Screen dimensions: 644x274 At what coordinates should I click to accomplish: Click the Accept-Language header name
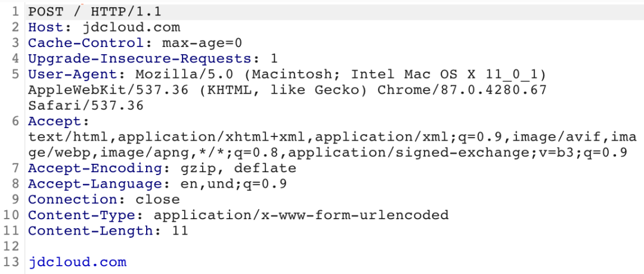[x=94, y=183]
